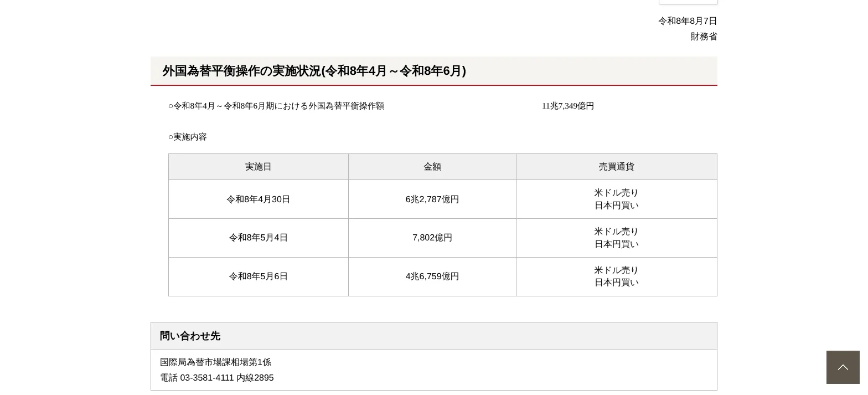Select the amount 6兆2,787億円
The image size is (868, 395).
click(432, 199)
